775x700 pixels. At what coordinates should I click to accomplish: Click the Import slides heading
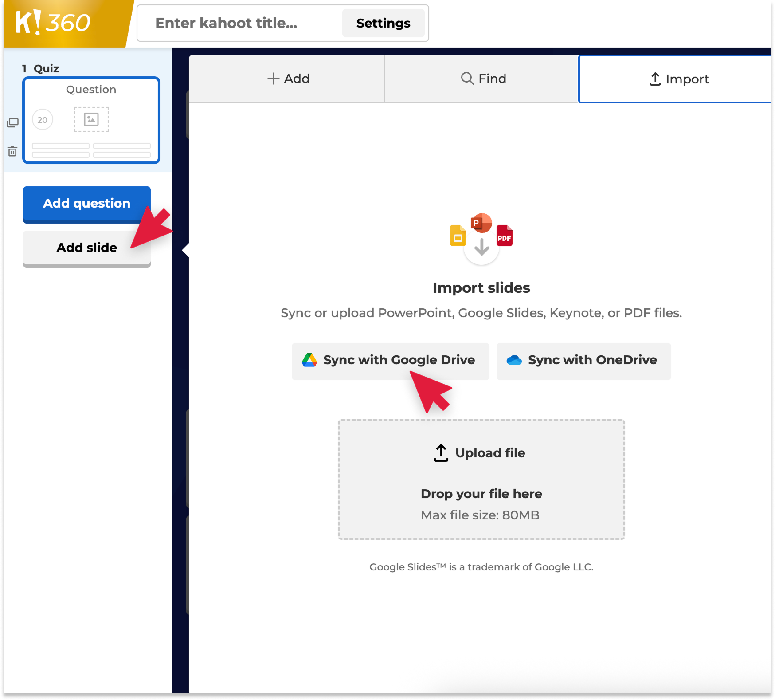[x=481, y=288]
